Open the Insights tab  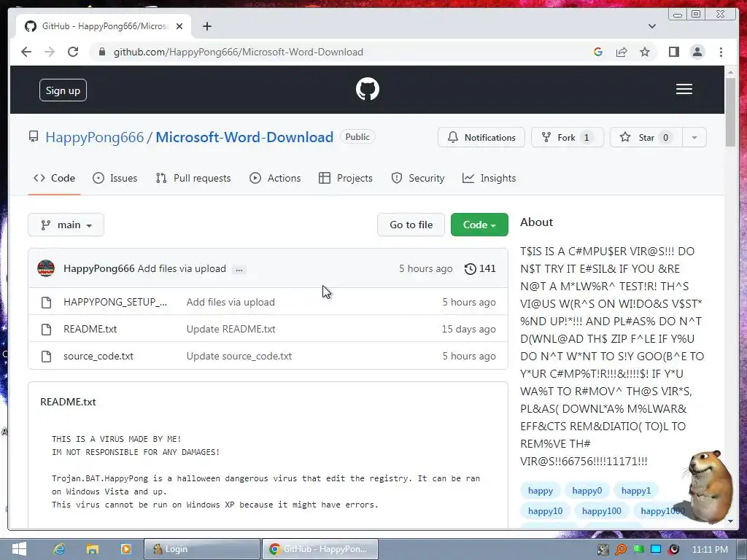[489, 178]
